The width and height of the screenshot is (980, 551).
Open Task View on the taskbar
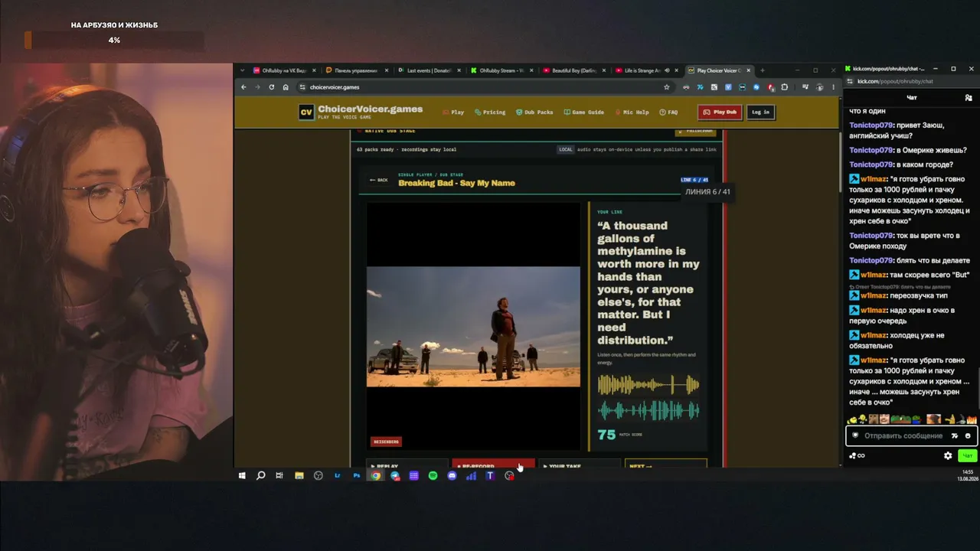pos(279,476)
